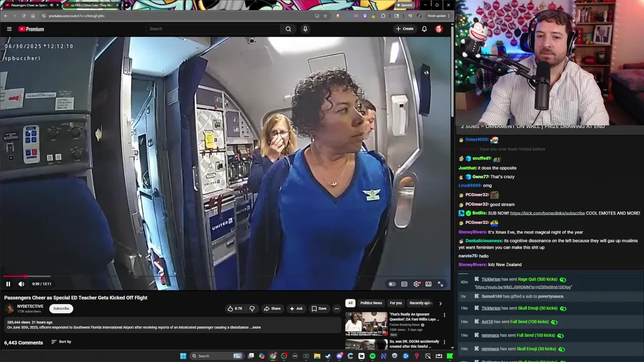Viewport: 644px width, 362px height.
Task: Open the BotRix kick.com subscribe link
Action: [547, 213]
